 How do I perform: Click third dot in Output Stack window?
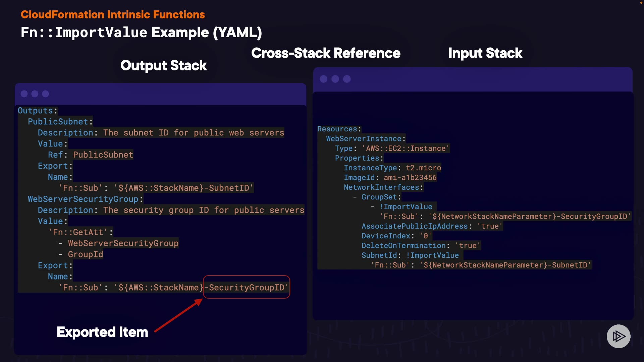click(x=46, y=94)
